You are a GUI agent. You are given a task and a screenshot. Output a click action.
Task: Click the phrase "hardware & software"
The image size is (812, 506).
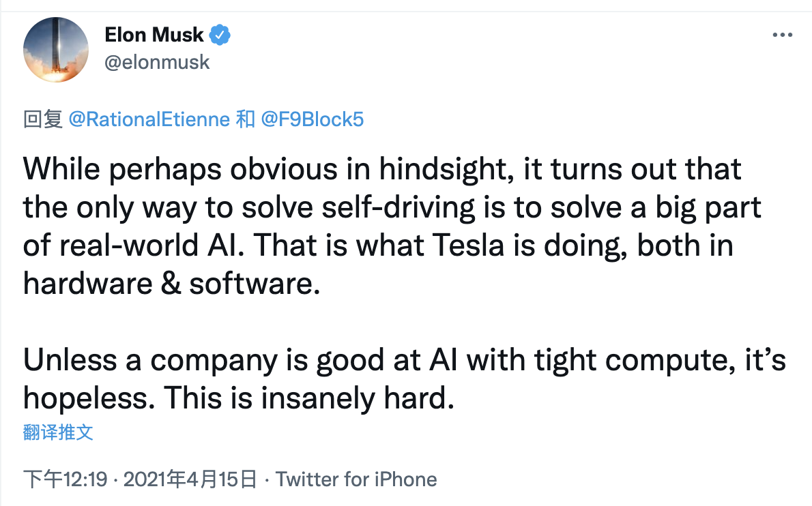[x=171, y=284]
